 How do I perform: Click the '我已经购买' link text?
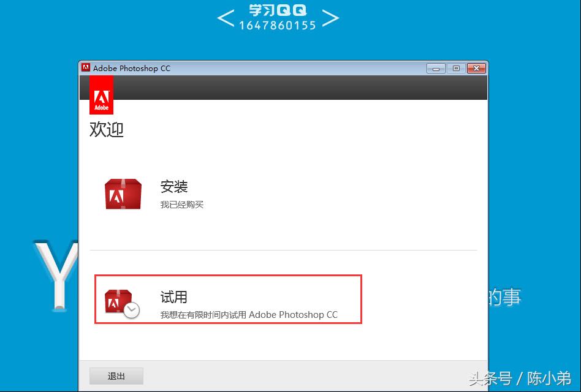pyautogui.click(x=182, y=205)
